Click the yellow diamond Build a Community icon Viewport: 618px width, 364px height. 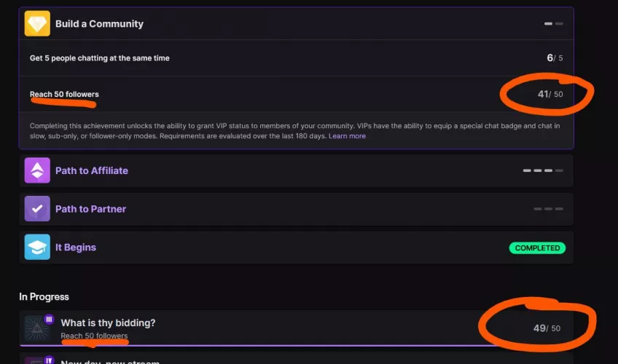(37, 24)
